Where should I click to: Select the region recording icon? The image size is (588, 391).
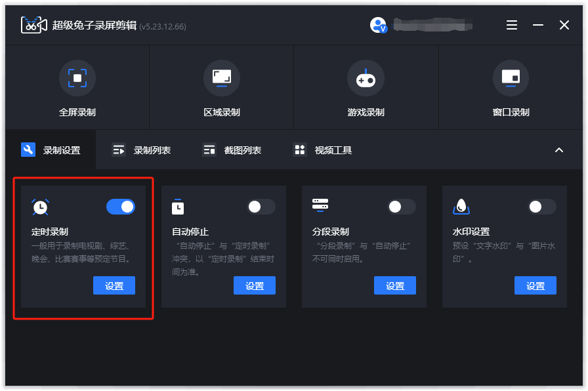pos(222,78)
